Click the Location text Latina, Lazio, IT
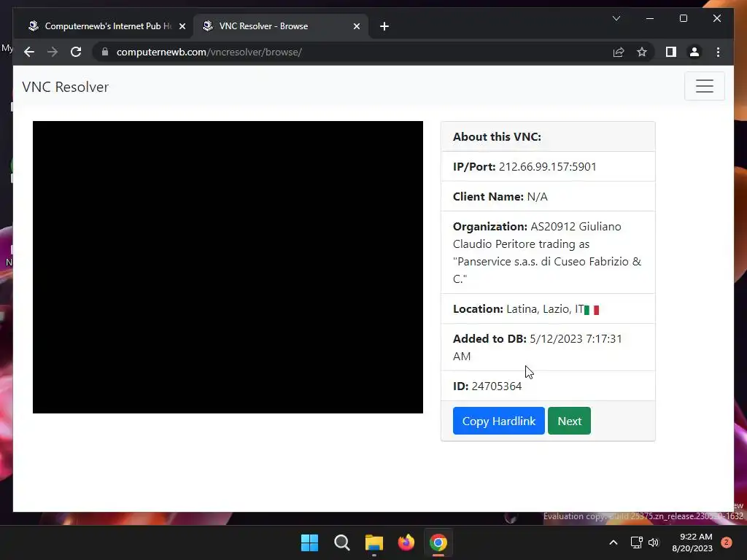This screenshot has width=747, height=560. [x=545, y=309]
